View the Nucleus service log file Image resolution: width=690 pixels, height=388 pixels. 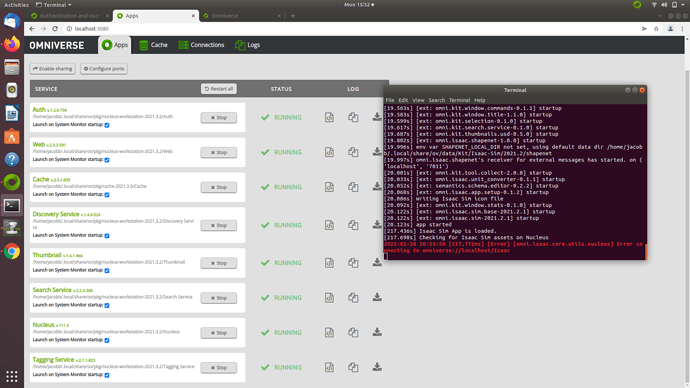tap(329, 333)
